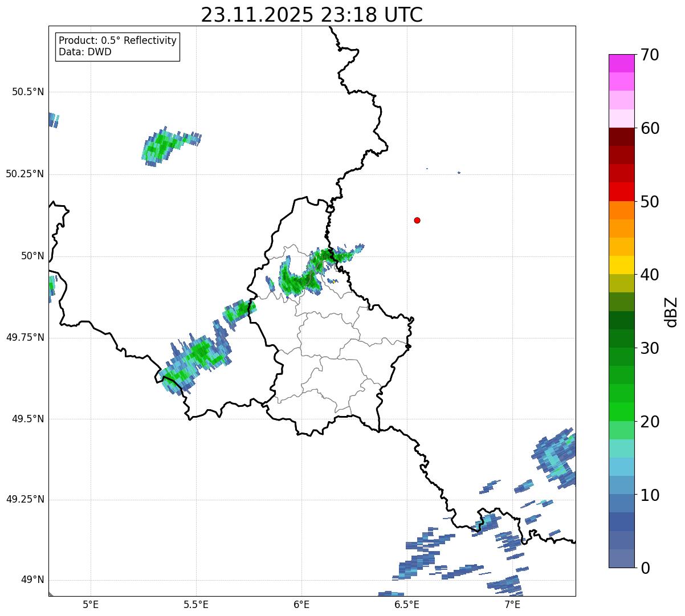Pick the dark maroon colorbar swatch below 60
Image resolution: width=685 pixels, height=616 pixels.
[621, 137]
